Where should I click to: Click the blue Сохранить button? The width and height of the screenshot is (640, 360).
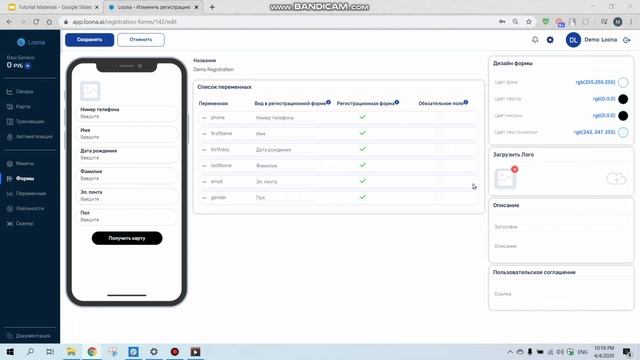[x=89, y=40]
